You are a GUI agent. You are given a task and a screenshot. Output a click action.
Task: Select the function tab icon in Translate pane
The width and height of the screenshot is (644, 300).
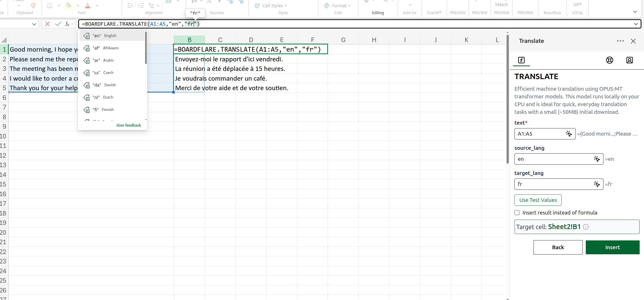tap(521, 60)
